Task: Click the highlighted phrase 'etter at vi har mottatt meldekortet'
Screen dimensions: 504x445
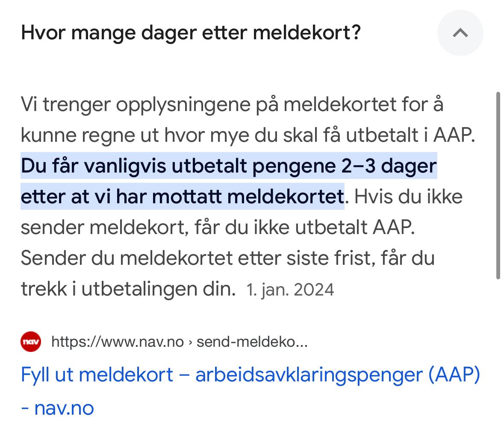Action: coord(183,196)
